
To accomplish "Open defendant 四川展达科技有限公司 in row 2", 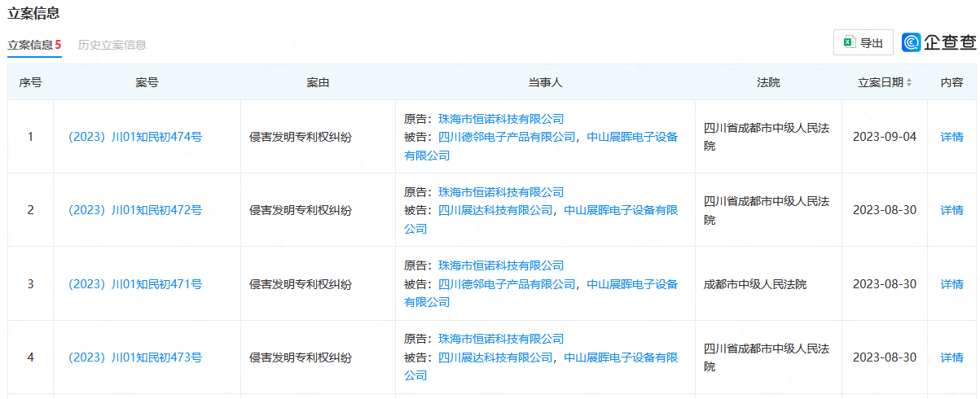I will (495, 210).
